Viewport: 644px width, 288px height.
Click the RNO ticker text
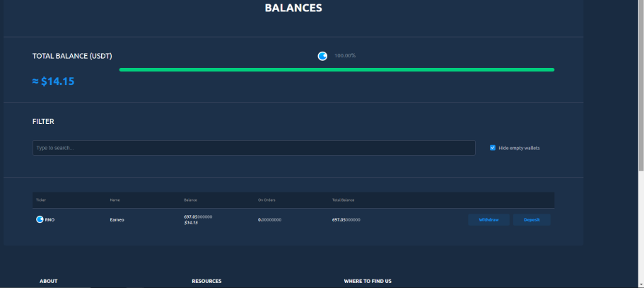[x=49, y=220]
